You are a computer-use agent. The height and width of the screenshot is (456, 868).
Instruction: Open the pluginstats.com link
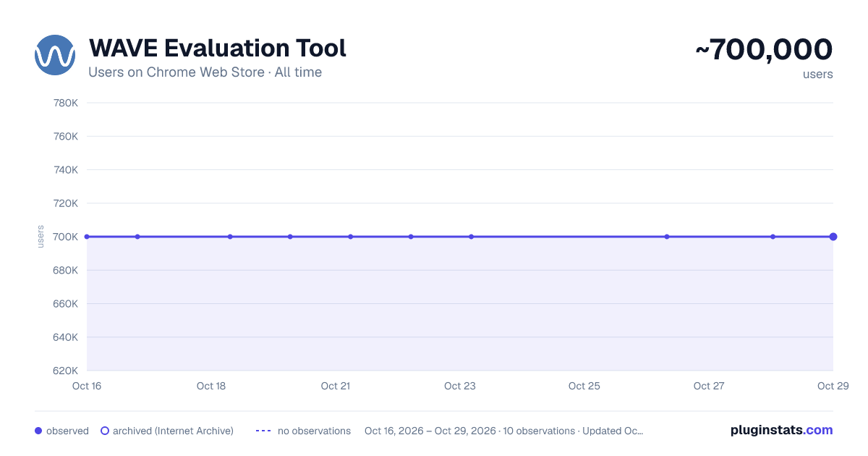click(x=781, y=430)
